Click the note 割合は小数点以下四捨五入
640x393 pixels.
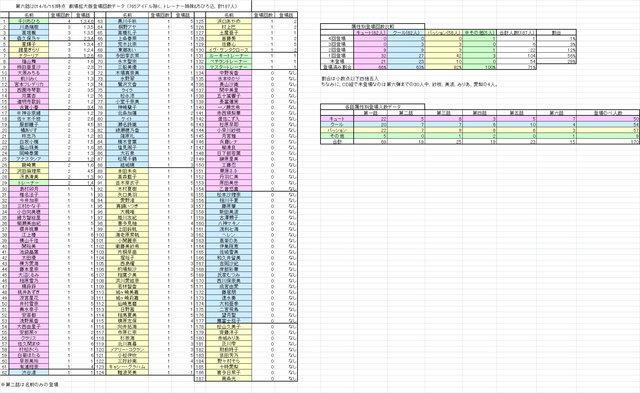pos(350,78)
